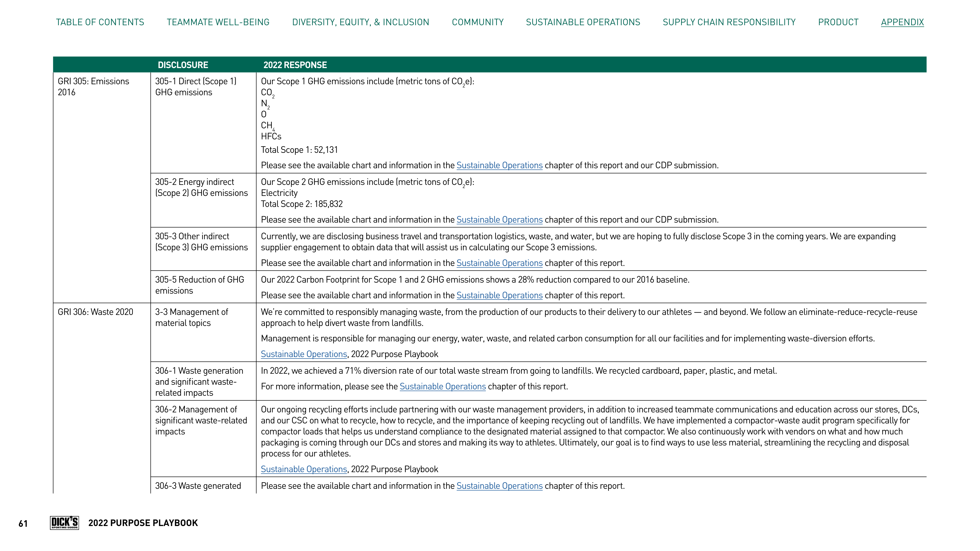Open Sustainable Operations link in 306-1 row

(443, 386)
